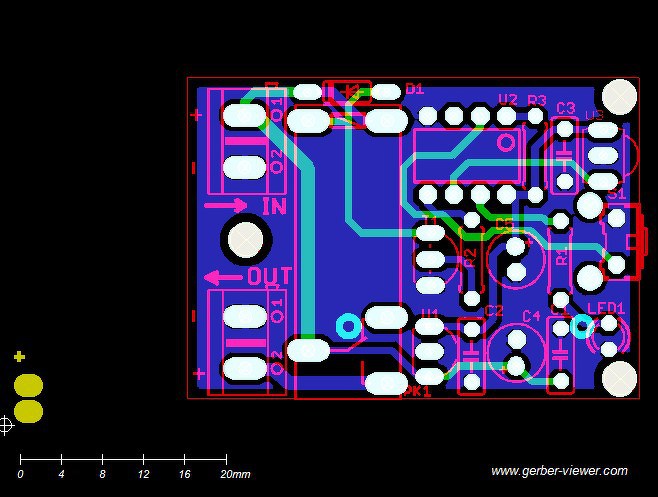658x497 pixels.
Task: Select the cyan via near PK1 relay
Action: 349,326
